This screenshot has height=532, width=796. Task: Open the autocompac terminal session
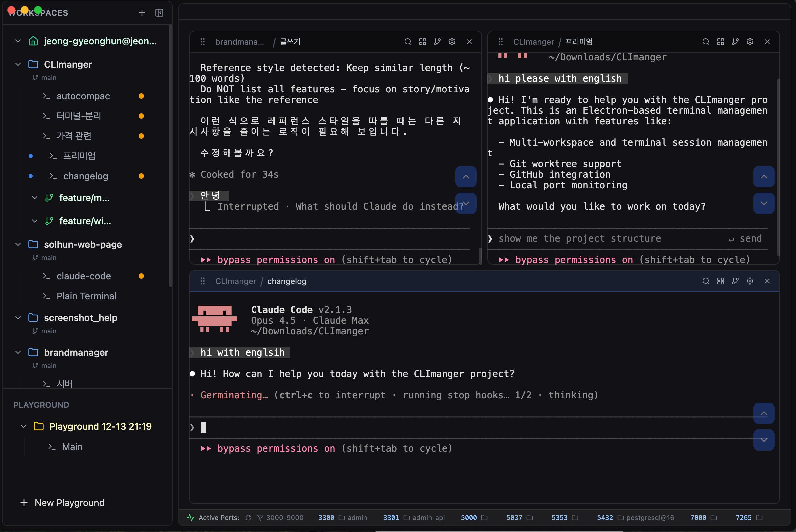[x=83, y=96]
